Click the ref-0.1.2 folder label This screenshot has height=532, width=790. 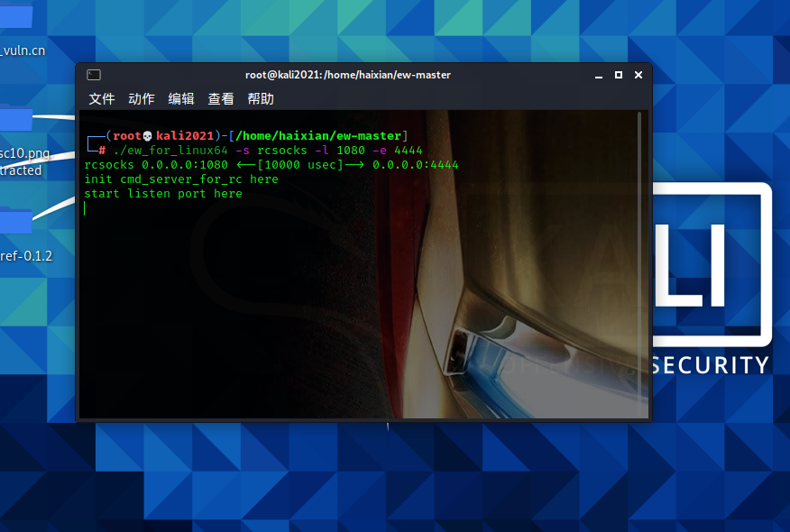[x=26, y=256]
